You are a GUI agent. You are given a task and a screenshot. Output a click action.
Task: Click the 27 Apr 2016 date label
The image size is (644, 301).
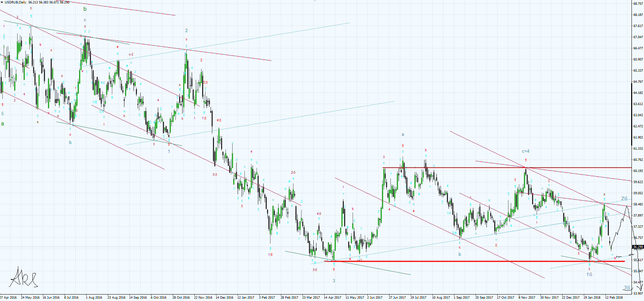pyautogui.click(x=8, y=298)
